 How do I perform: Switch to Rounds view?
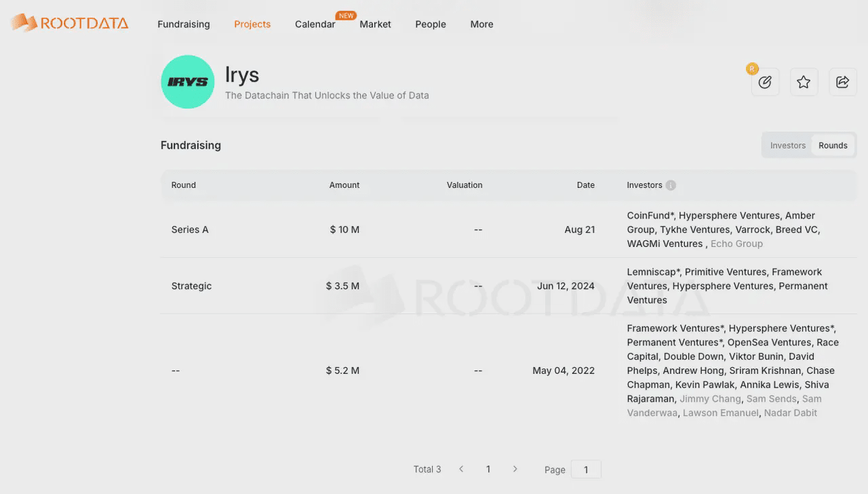833,145
